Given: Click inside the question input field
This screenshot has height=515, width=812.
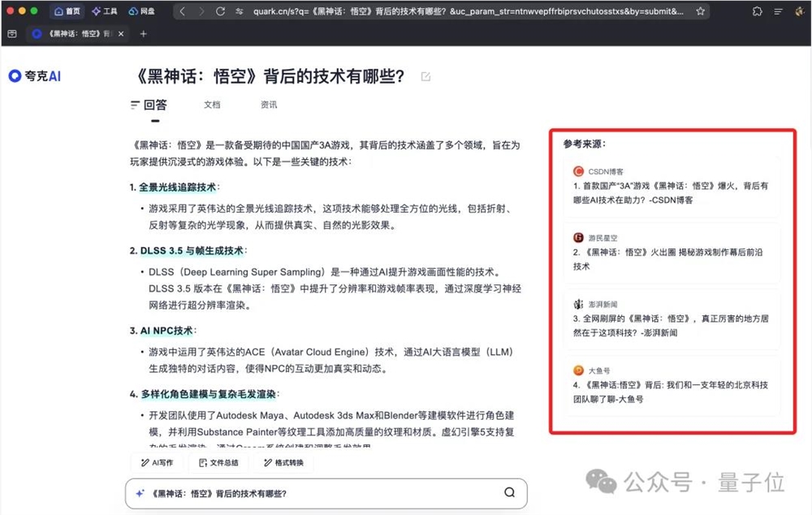Looking at the screenshot, I should [x=325, y=492].
